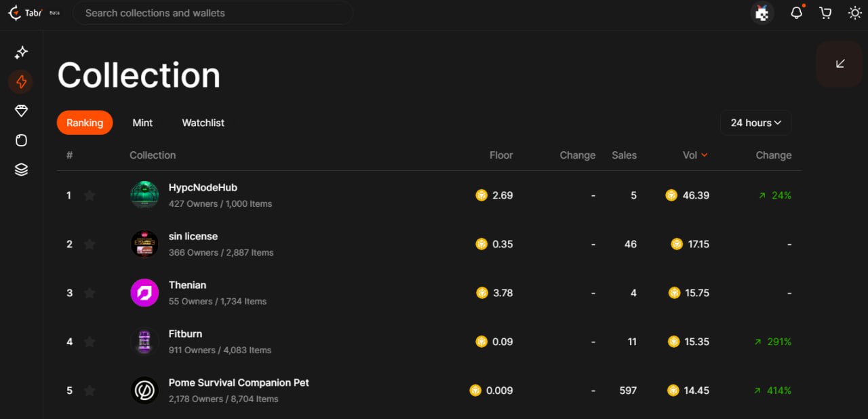The image size is (868, 419).
Task: Star HypcNodeHub to add to watchlist
Action: tap(90, 195)
